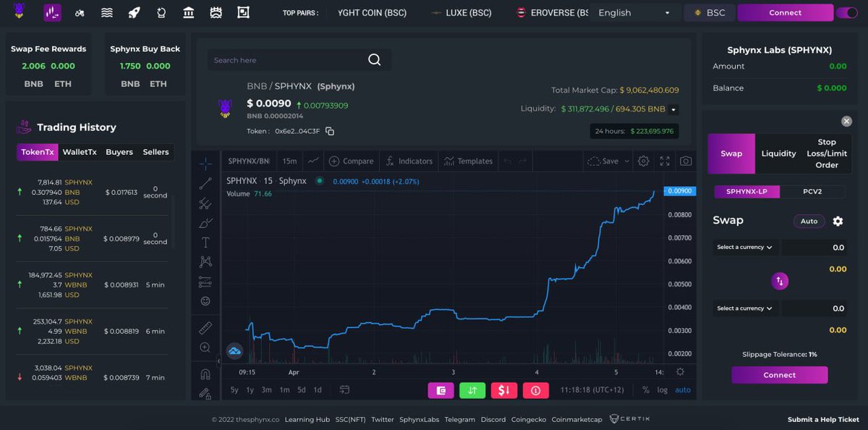Screen dimensions: 868x430
Task: Open the crystal ball icon in navbar
Action: point(161,12)
